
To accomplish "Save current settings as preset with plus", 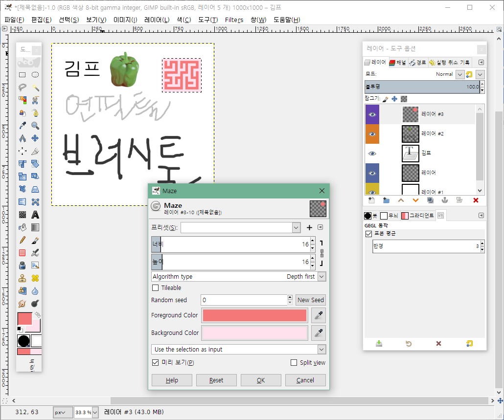I will (309, 228).
